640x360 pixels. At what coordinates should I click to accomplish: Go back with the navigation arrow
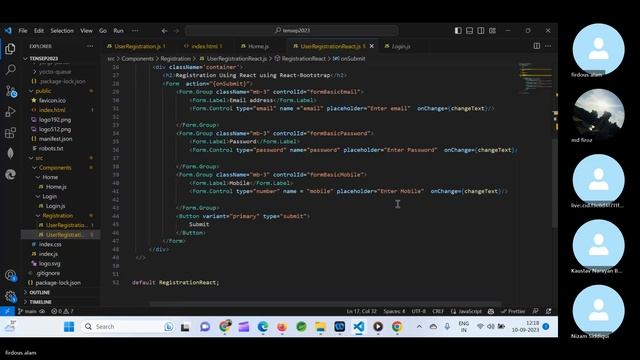(164, 31)
